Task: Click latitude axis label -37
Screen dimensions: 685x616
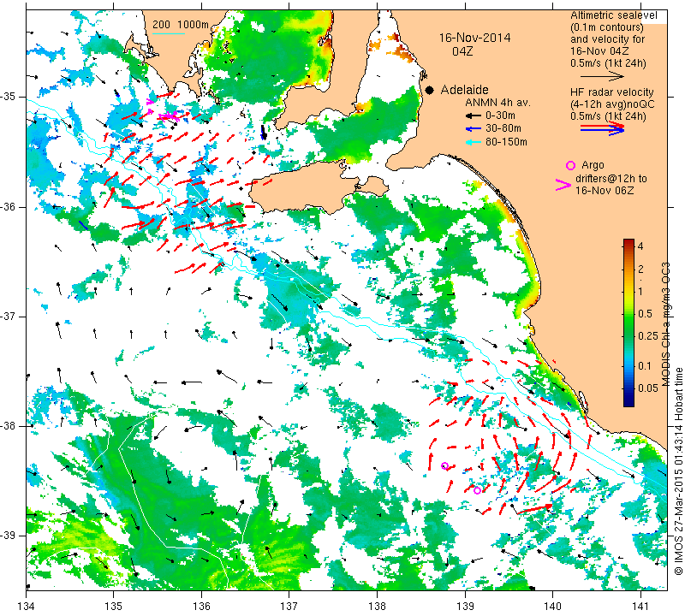Action: coord(8,316)
